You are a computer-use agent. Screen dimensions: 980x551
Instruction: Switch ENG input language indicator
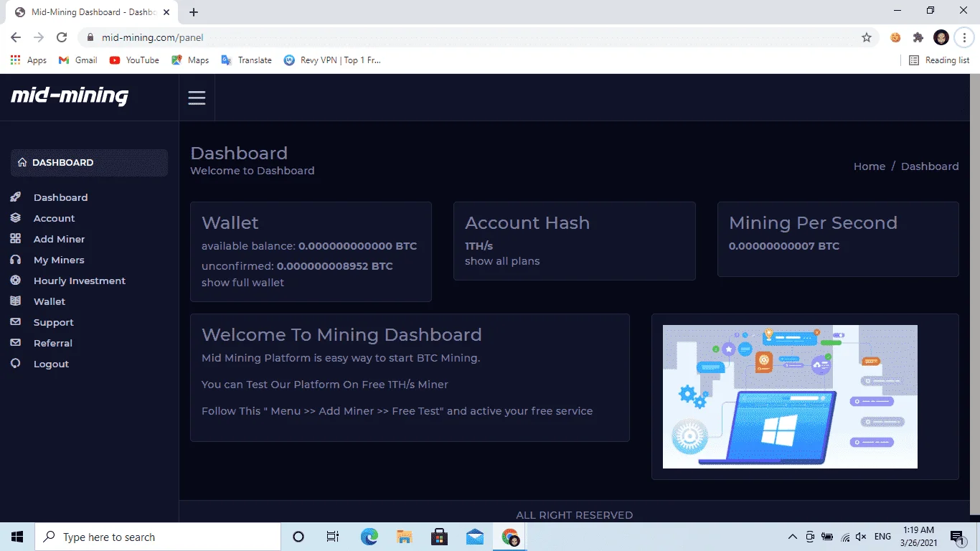pos(882,537)
